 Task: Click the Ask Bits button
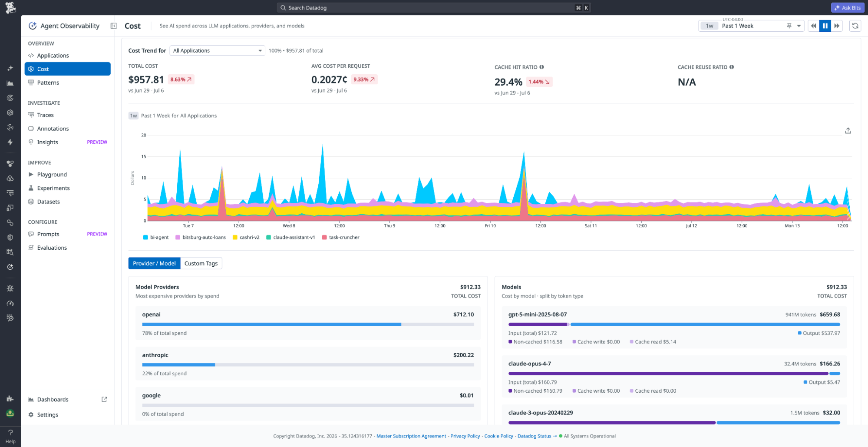pos(847,8)
